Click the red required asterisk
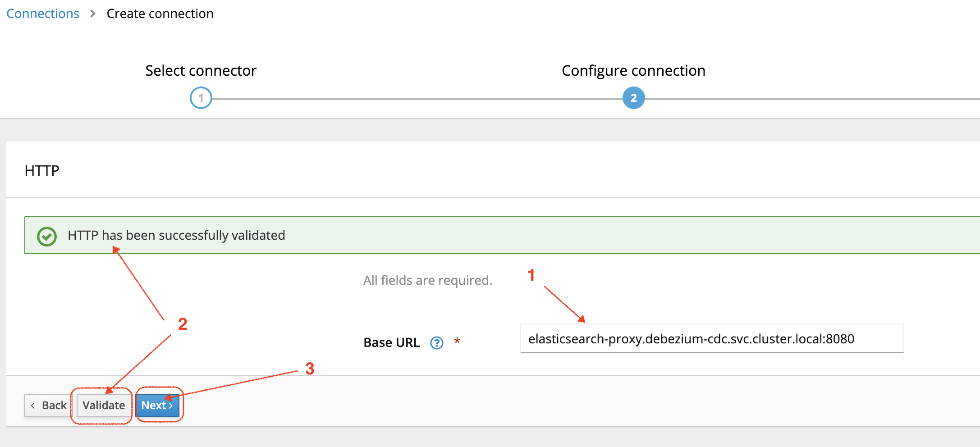 click(x=457, y=341)
